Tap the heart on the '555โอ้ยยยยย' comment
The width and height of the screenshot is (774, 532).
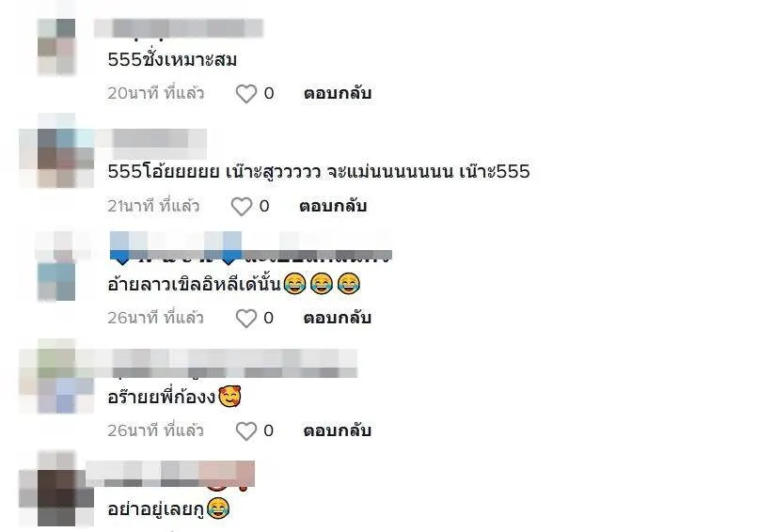[242, 206]
